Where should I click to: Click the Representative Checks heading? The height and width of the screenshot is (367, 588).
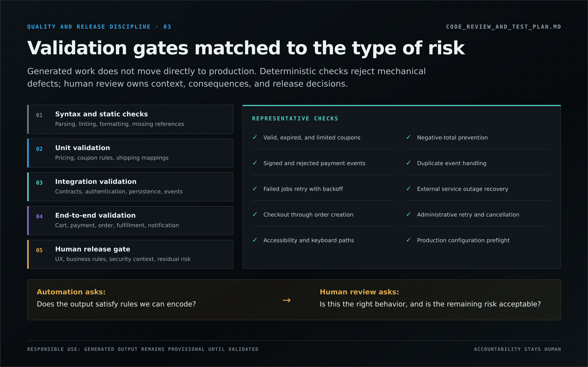tap(295, 118)
